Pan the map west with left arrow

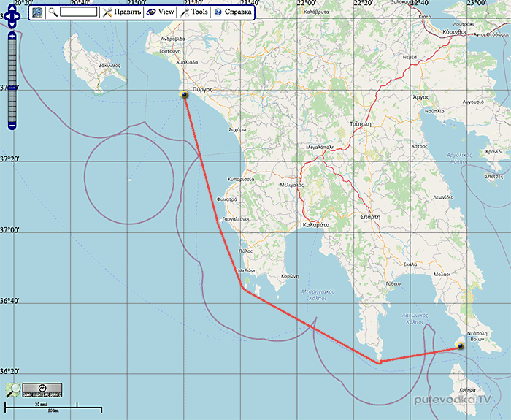pos(5,16)
